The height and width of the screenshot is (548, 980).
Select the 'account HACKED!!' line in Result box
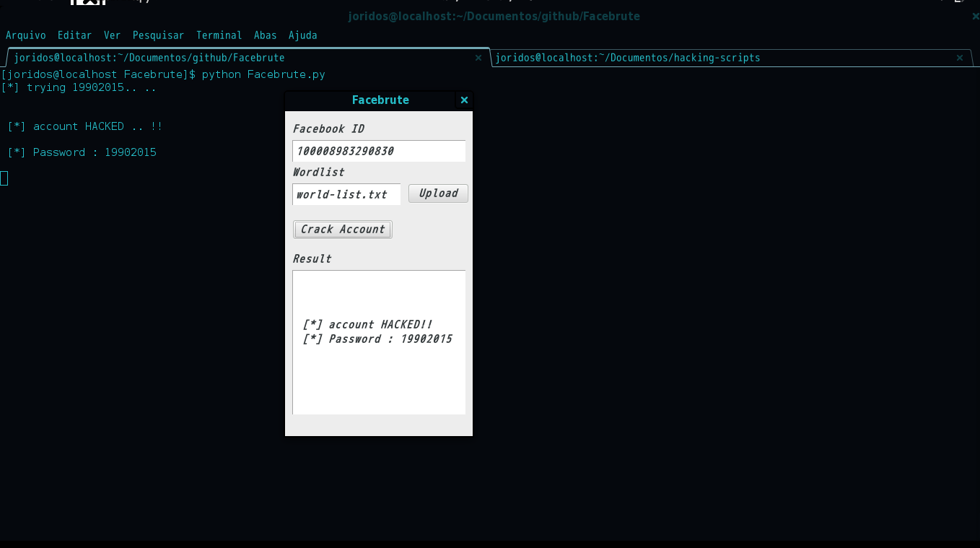point(367,325)
